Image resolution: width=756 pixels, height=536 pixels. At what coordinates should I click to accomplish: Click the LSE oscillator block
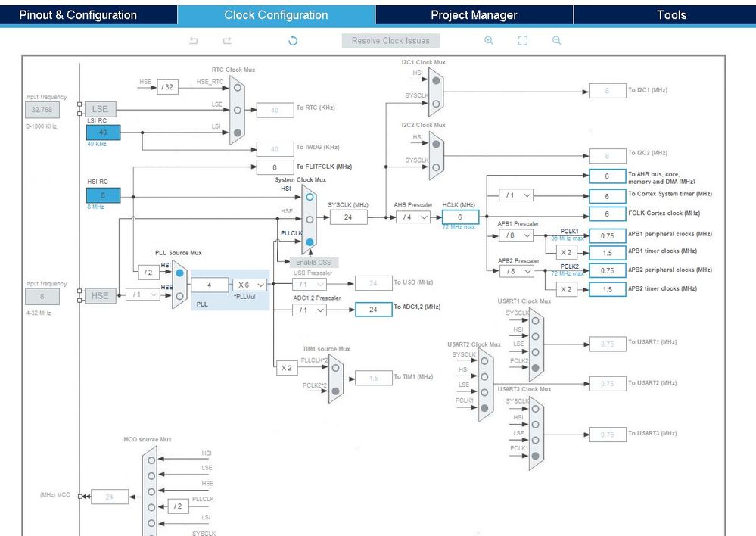[x=101, y=109]
